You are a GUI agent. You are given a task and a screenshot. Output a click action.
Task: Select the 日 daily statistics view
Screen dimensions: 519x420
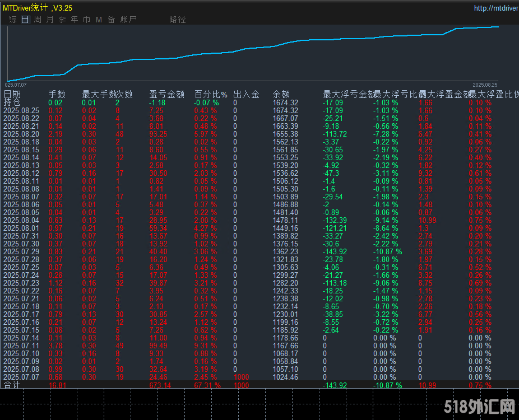pos(25,18)
